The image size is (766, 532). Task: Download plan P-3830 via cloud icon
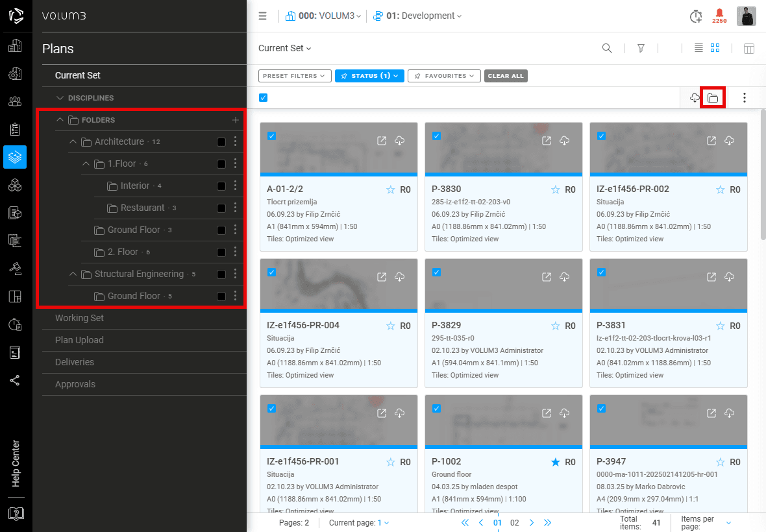[x=565, y=141]
